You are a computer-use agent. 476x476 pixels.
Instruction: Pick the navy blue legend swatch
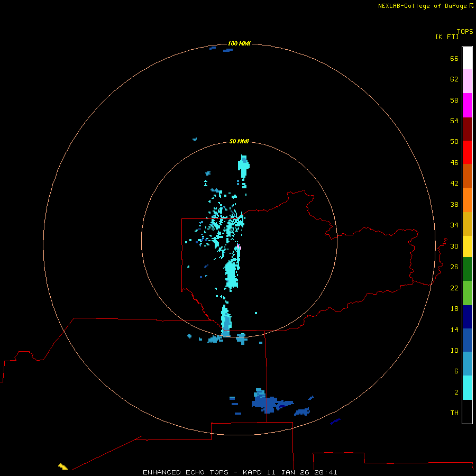pyautogui.click(x=467, y=317)
